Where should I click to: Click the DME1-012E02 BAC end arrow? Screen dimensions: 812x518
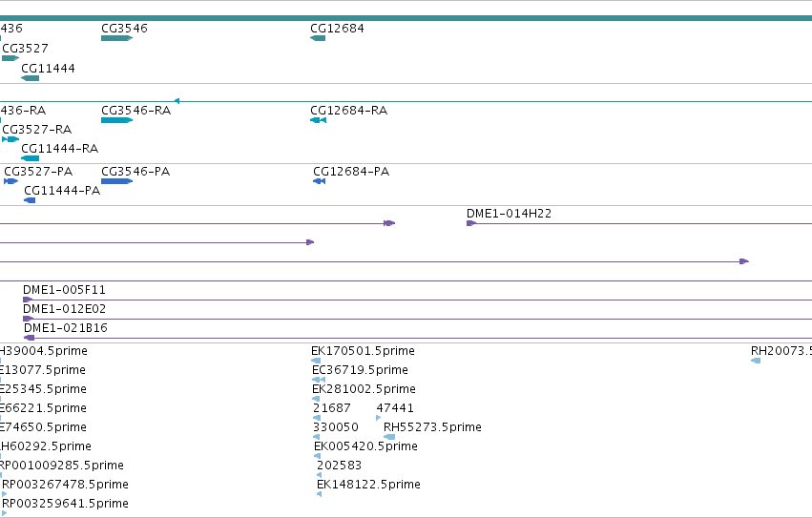pos(29,319)
